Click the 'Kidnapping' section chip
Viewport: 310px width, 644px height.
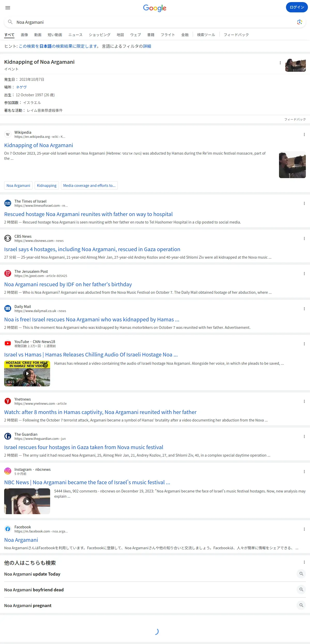47,186
